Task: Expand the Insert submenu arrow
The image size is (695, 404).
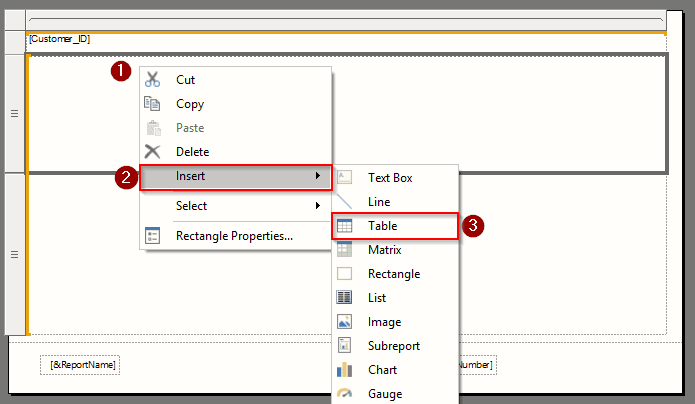Action: click(x=318, y=176)
